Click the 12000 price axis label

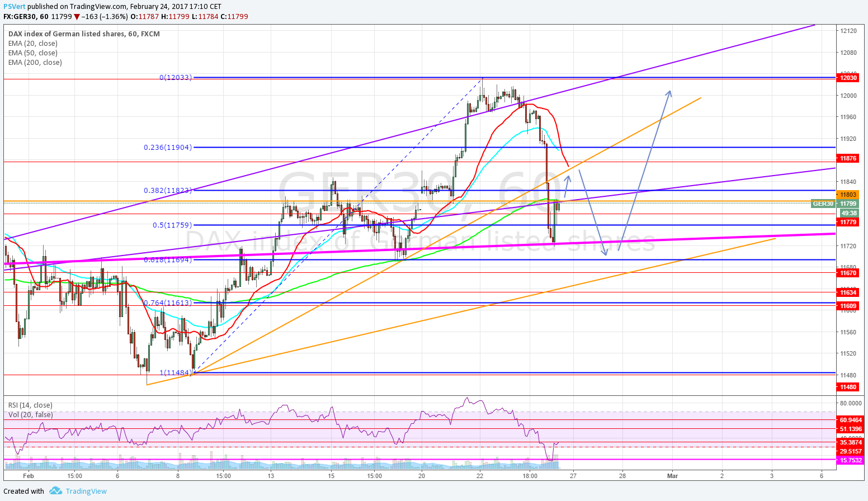click(848, 96)
